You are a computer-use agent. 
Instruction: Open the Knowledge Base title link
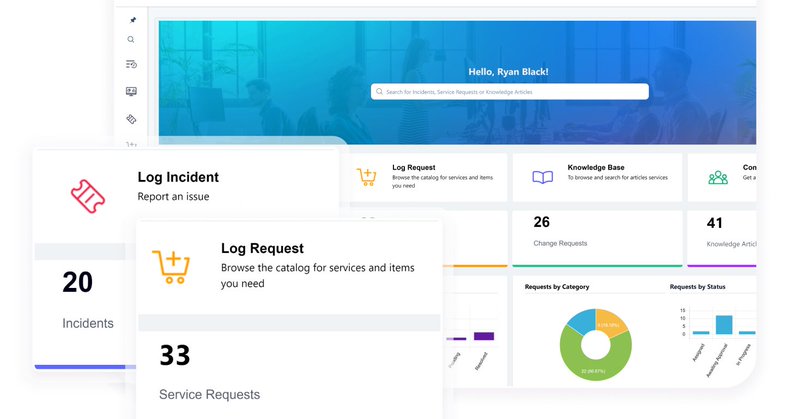596,167
